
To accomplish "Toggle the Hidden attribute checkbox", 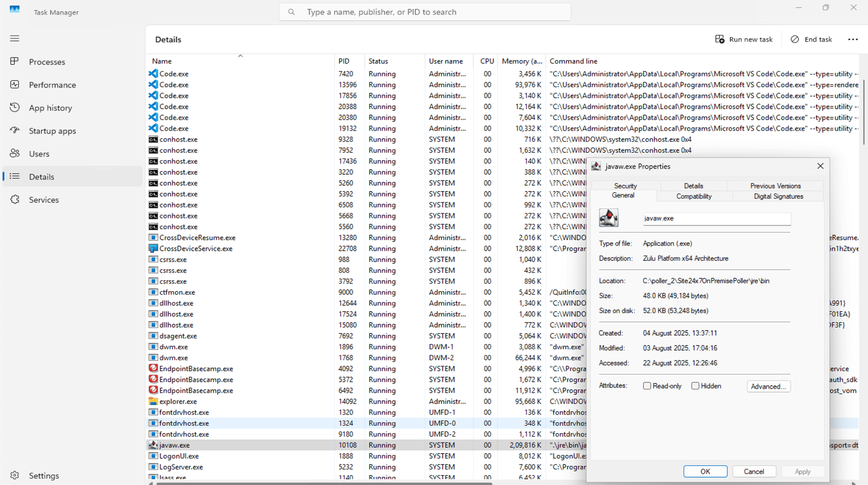I will pyautogui.click(x=695, y=386).
